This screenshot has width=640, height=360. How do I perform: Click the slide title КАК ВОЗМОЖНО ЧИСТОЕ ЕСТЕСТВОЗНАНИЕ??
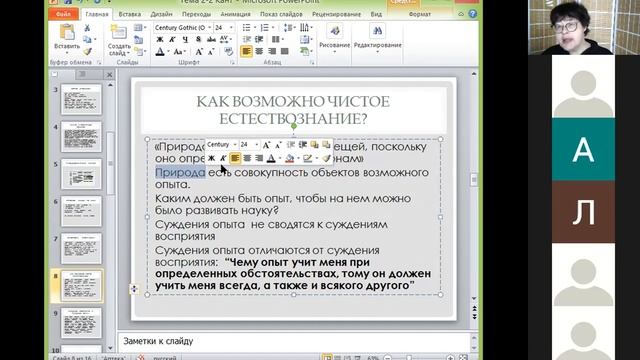(293, 110)
